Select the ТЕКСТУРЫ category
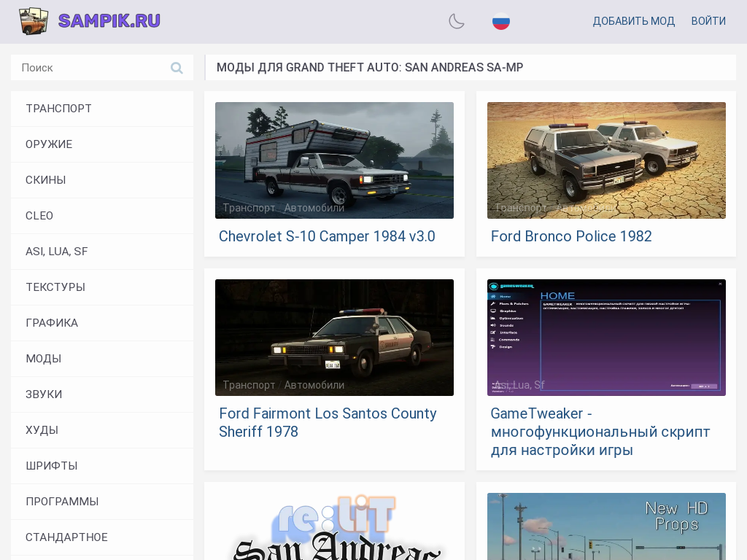Image resolution: width=747 pixels, height=560 pixels. (102, 287)
